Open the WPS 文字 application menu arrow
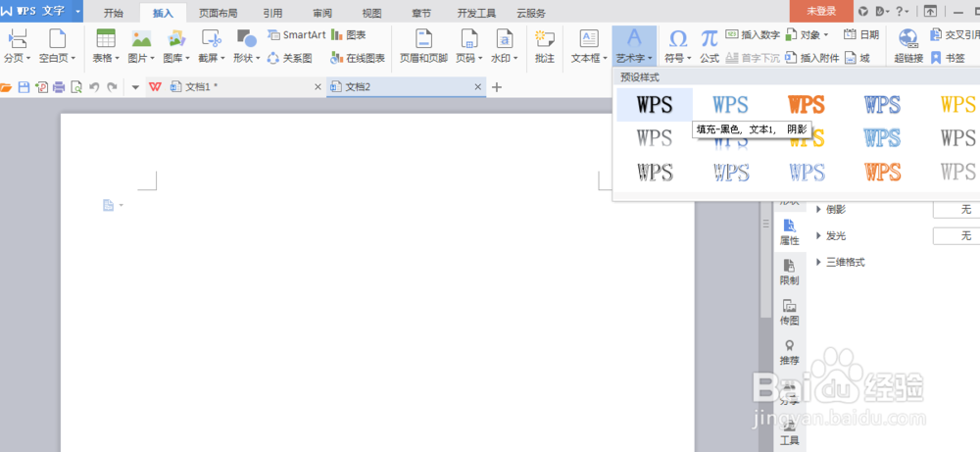Image resolution: width=980 pixels, height=452 pixels. tap(77, 11)
